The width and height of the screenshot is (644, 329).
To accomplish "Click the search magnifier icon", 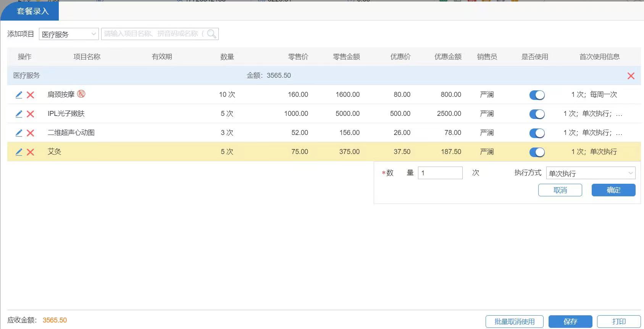I will click(x=211, y=34).
